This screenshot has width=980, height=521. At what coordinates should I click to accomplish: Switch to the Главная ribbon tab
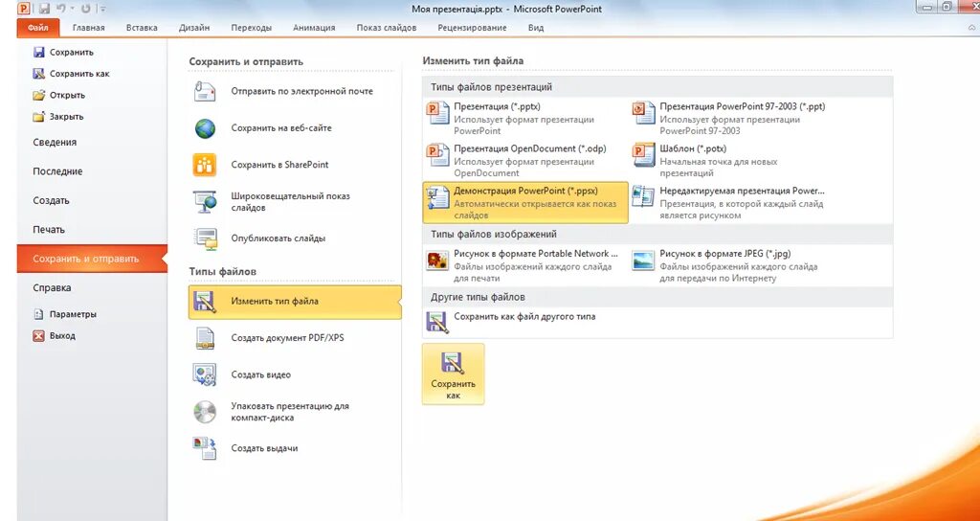tap(89, 28)
